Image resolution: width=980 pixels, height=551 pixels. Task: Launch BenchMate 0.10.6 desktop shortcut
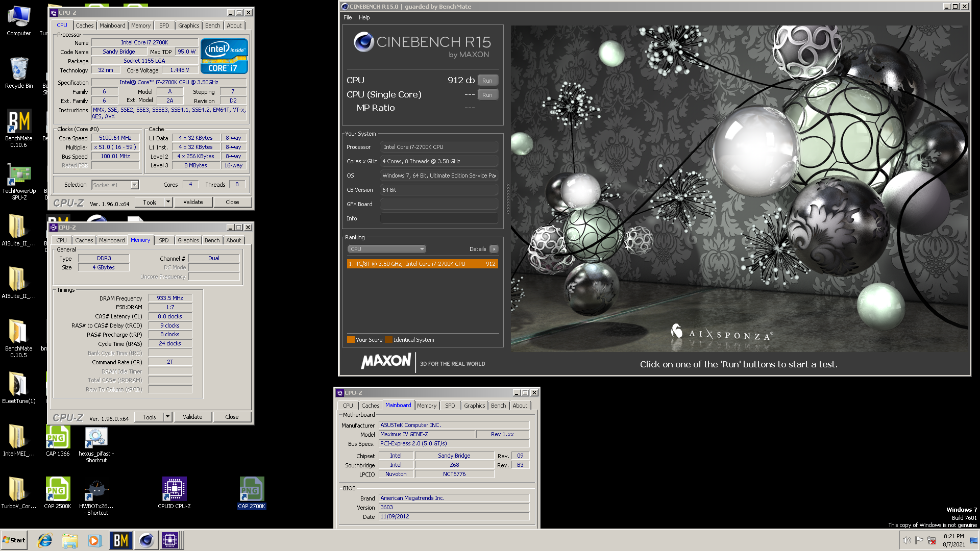click(19, 128)
